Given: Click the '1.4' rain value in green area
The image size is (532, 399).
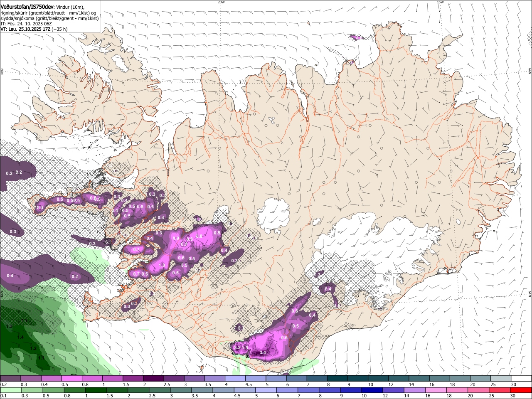Looking at the screenshot, I should pos(21,337).
